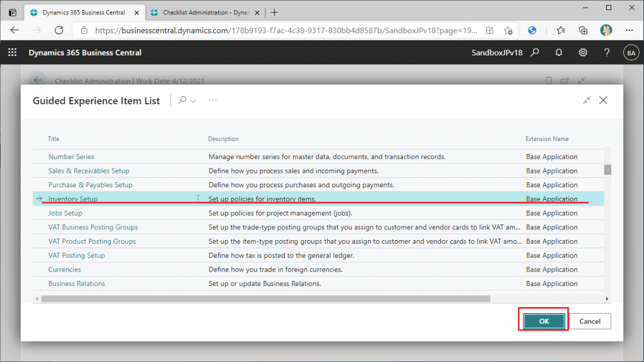Add this page to favorites star icon
The height and width of the screenshot is (362, 644).
point(508,30)
